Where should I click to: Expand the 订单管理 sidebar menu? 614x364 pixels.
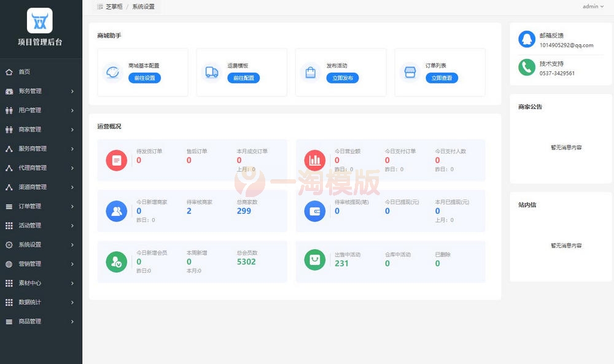click(x=41, y=206)
